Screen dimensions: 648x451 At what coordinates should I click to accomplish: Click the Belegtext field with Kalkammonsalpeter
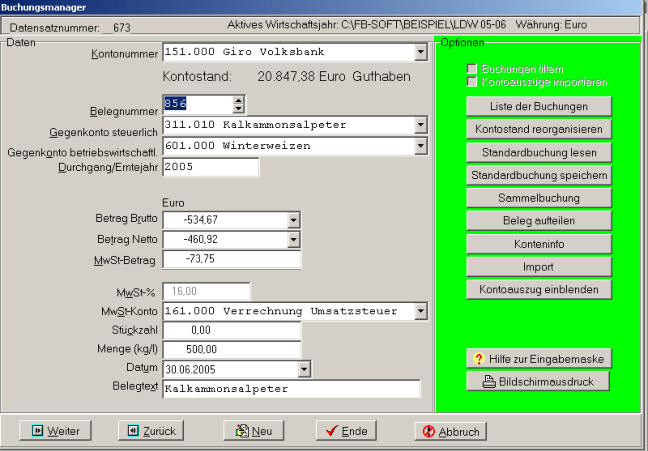point(291,389)
